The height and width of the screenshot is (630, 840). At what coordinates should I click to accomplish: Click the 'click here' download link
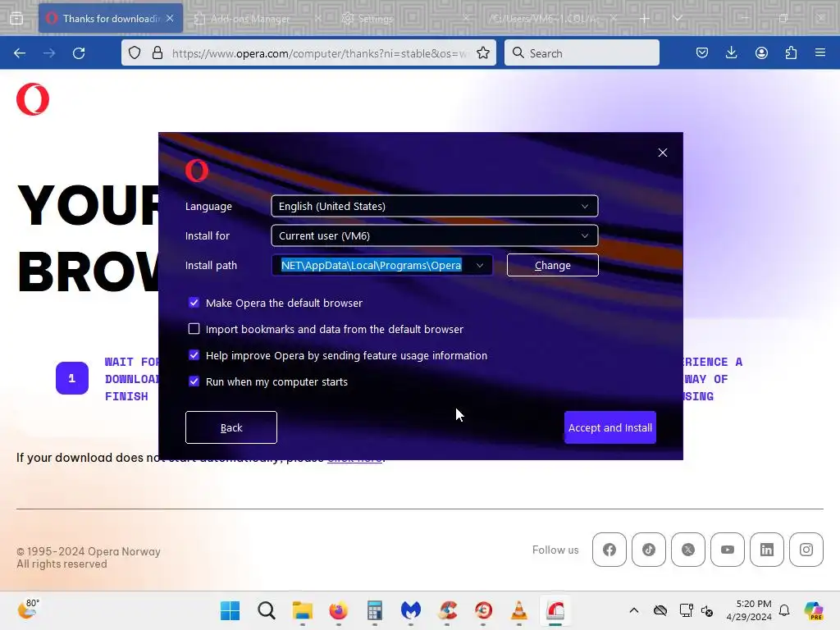pos(355,458)
